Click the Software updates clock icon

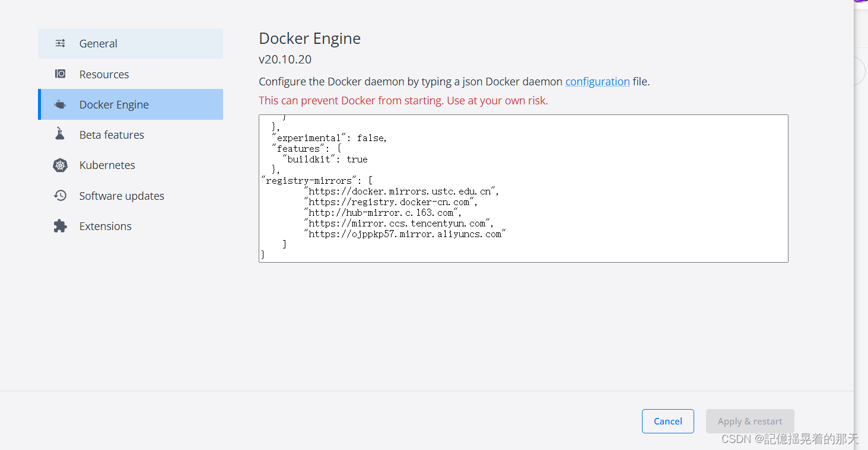60,196
